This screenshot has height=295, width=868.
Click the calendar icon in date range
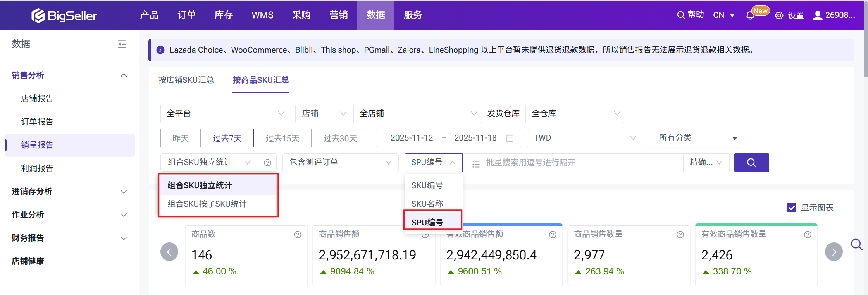[x=510, y=138]
